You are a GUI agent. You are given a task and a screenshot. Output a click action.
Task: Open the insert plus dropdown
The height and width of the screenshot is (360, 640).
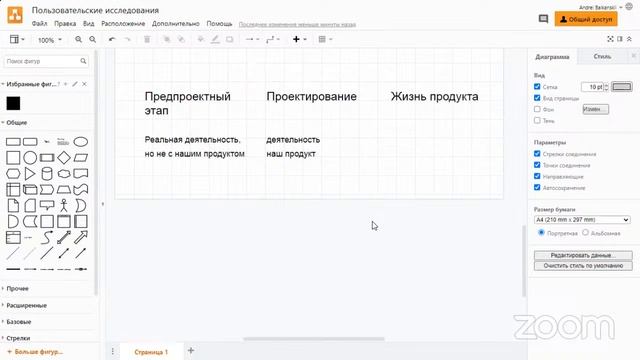pyautogui.click(x=300, y=39)
